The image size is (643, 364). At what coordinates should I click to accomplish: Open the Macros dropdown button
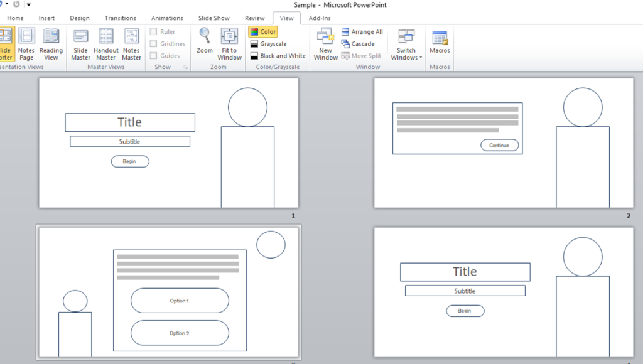coord(440,44)
